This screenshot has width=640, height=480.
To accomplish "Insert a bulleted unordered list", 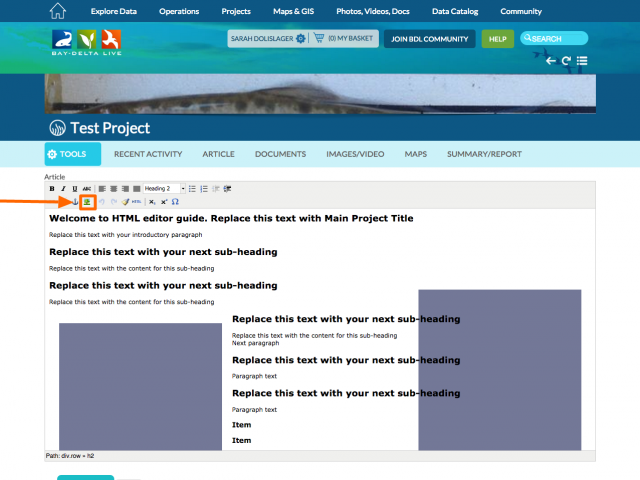I will pyautogui.click(x=193, y=188).
